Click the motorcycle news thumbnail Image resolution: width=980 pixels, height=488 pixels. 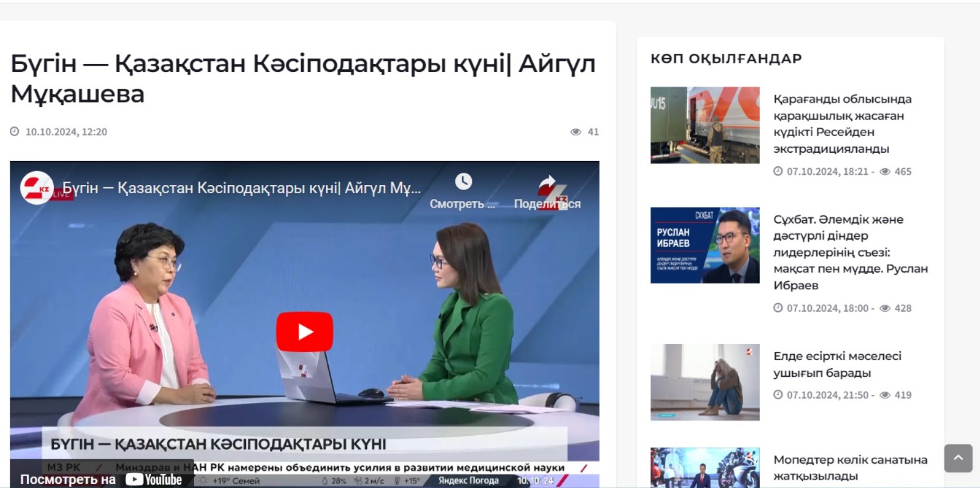[705, 468]
